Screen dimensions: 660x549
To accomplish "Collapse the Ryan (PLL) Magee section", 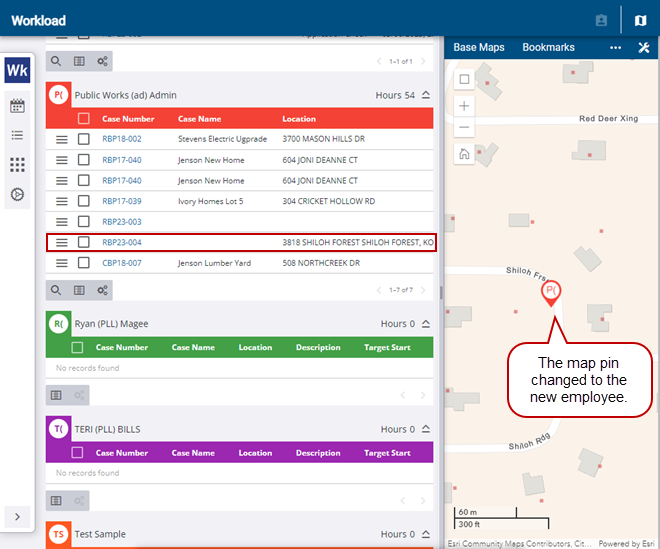I will click(426, 324).
